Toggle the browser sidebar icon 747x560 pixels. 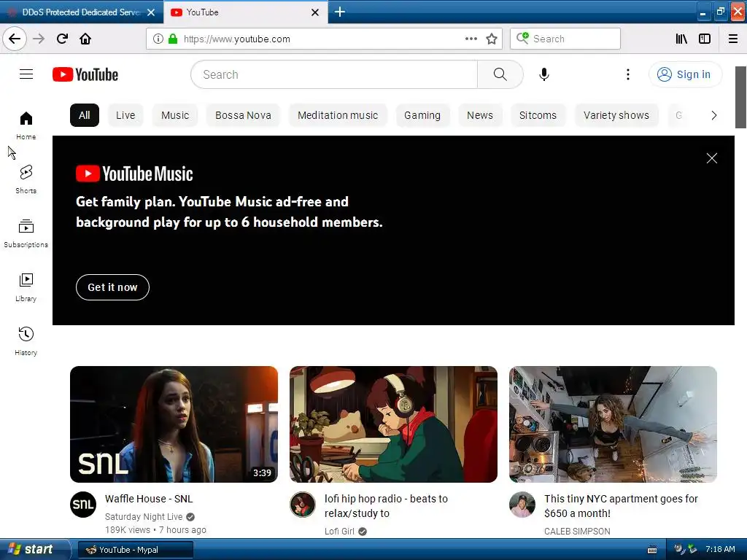pyautogui.click(x=705, y=39)
